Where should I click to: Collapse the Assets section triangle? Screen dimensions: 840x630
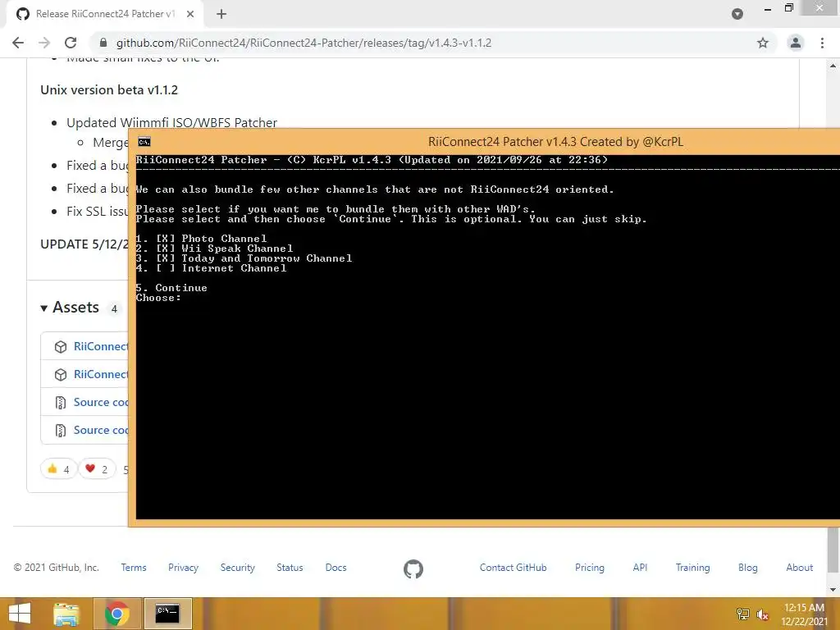(x=44, y=308)
